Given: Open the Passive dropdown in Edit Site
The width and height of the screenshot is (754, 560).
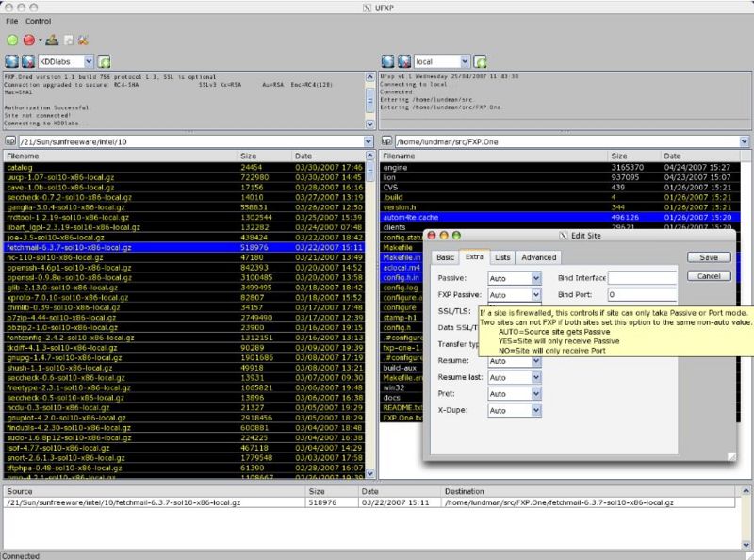Looking at the screenshot, I should (x=536, y=278).
